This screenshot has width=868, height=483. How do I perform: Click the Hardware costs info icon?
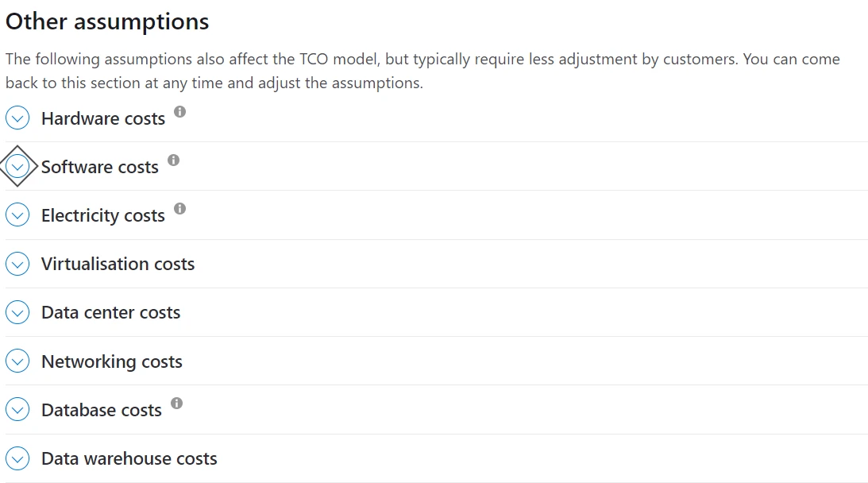point(179,112)
